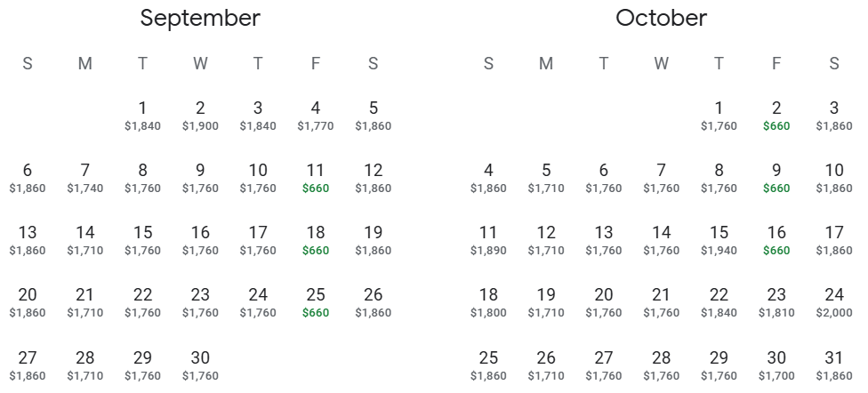The width and height of the screenshot is (868, 393).
Task: Choose October 16 at $660
Action: tap(776, 239)
